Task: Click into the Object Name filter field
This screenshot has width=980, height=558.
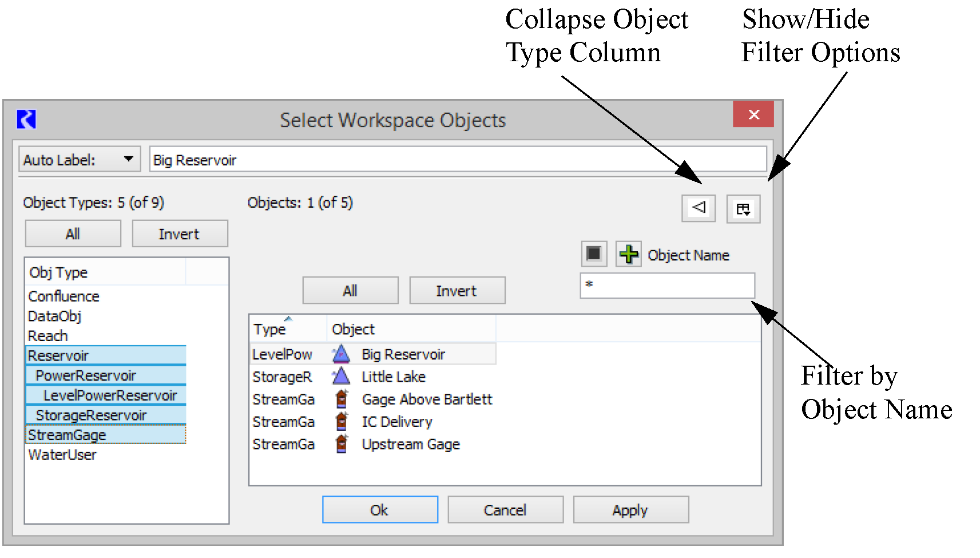Action: (667, 286)
